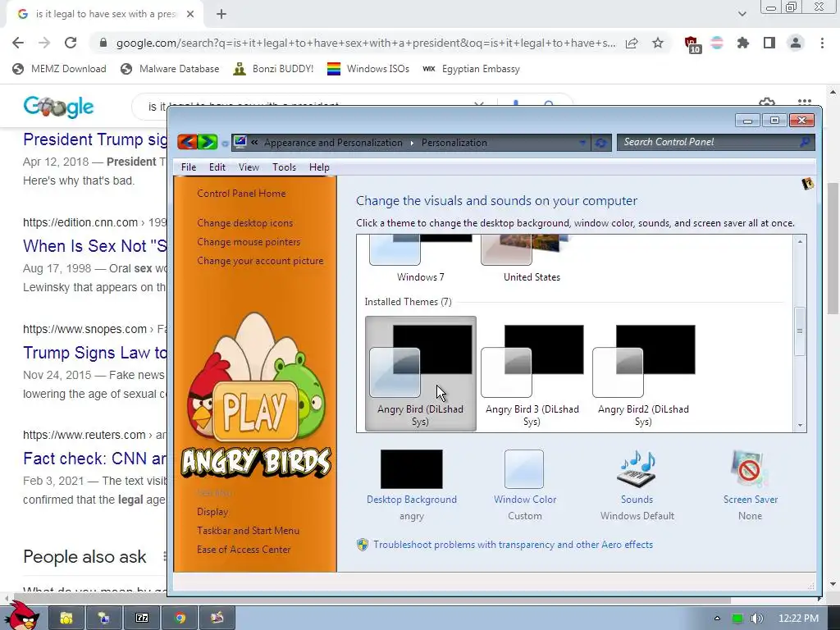Image resolution: width=840 pixels, height=630 pixels.
Task: Open the pink-blue striped extension icon
Action: pos(717,43)
